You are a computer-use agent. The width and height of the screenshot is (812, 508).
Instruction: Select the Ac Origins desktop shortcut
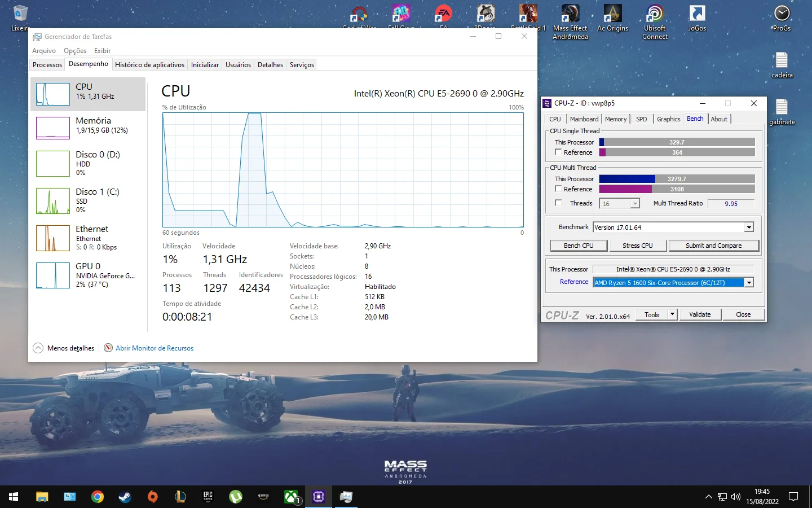[612, 18]
